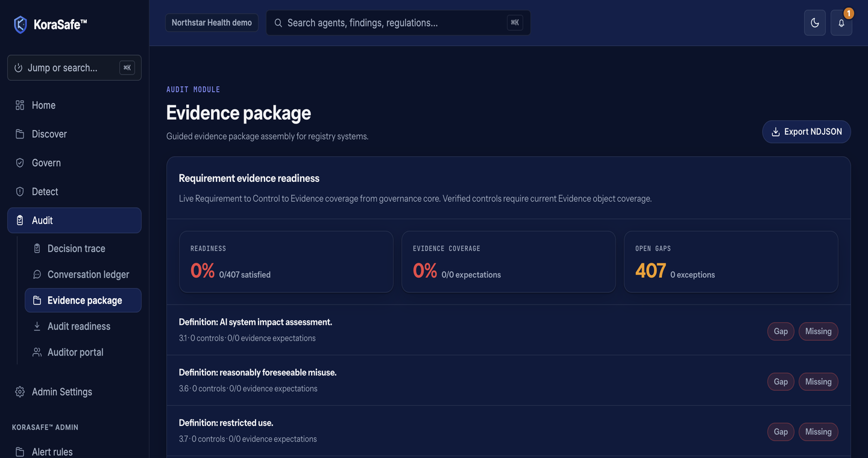This screenshot has width=868, height=458.
Task: Open 'Definition: restricted use.' row
Action: click(509, 430)
